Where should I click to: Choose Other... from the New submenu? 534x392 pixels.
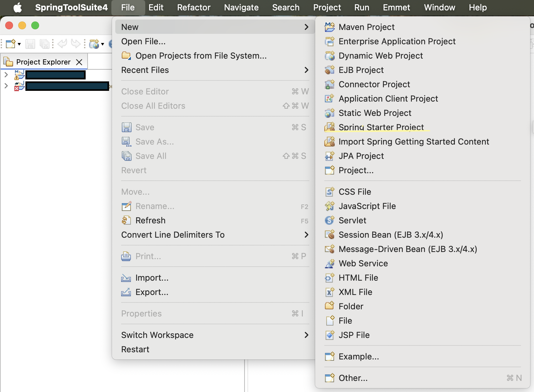tap(423, 378)
